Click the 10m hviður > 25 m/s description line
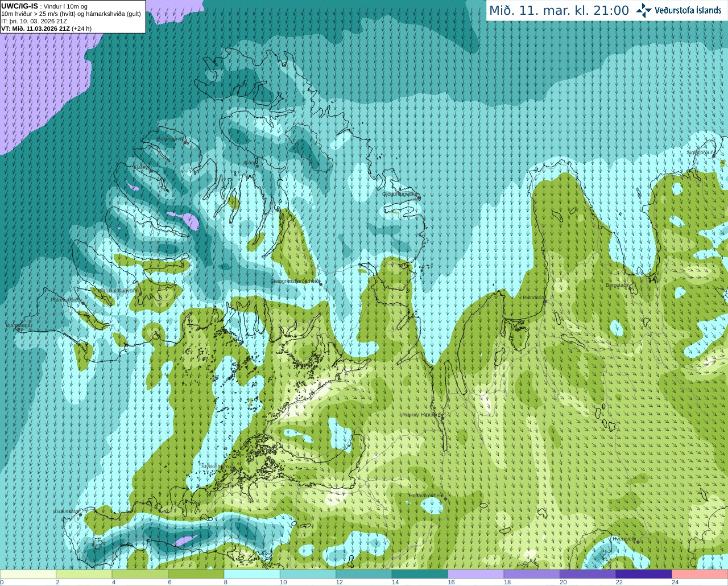 71,14
